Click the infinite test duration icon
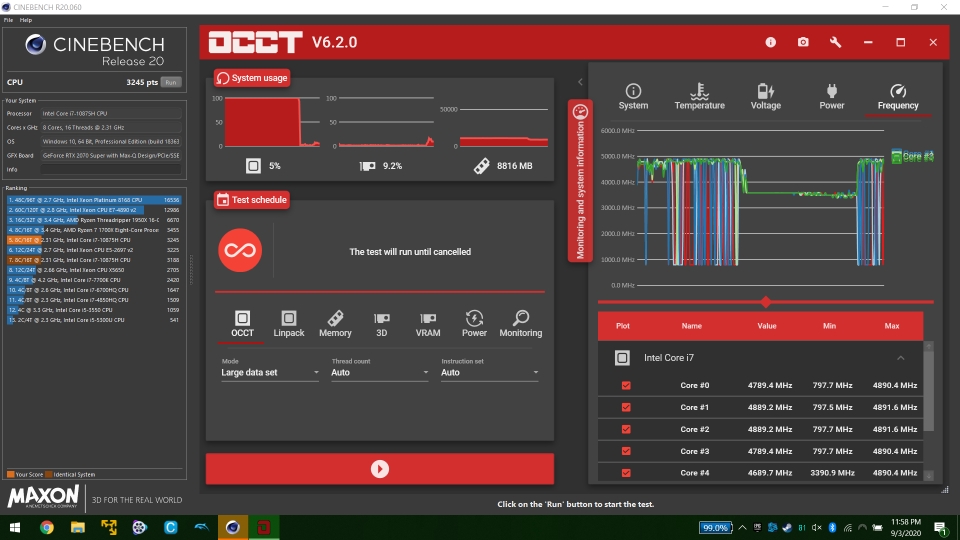 (x=240, y=250)
